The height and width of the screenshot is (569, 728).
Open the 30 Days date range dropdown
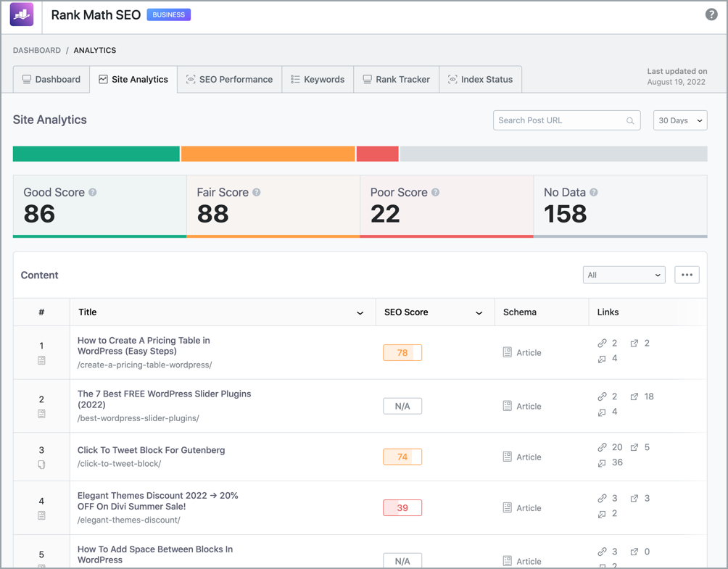coord(680,120)
